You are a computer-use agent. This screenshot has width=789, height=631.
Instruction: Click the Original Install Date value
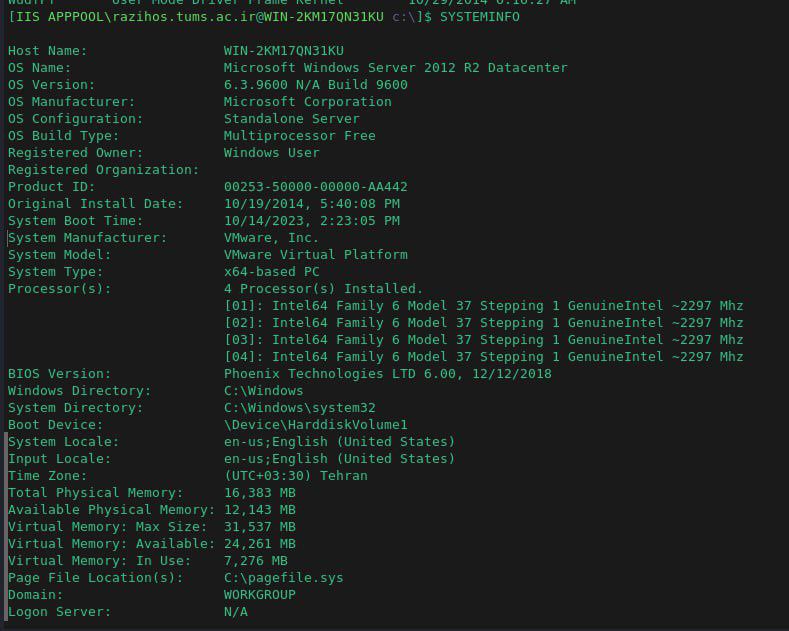311,204
